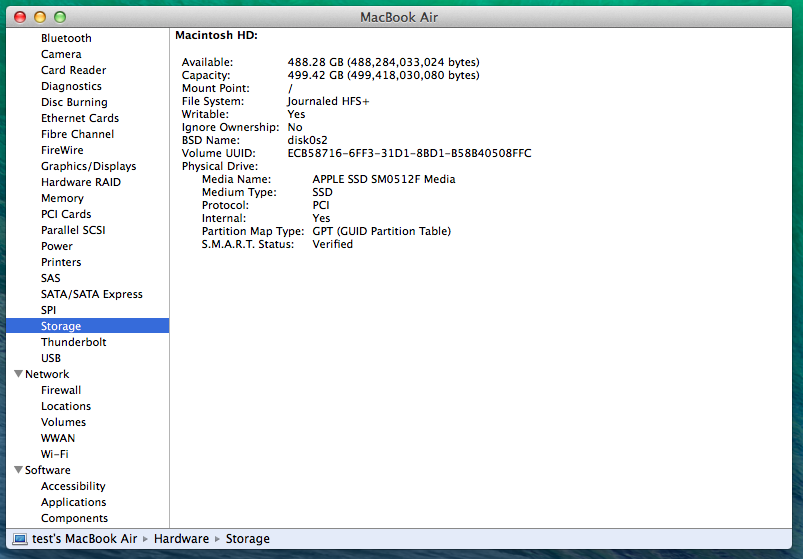The height and width of the screenshot is (559, 803).
Task: Show Firewall information
Action: point(61,390)
